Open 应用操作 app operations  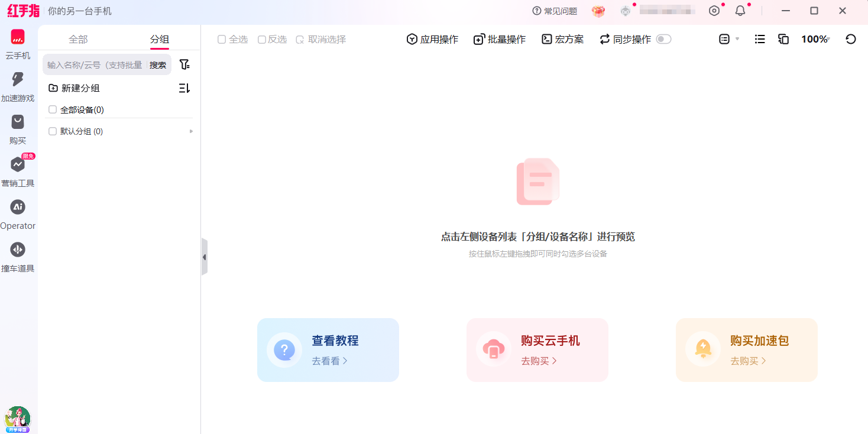(x=432, y=40)
